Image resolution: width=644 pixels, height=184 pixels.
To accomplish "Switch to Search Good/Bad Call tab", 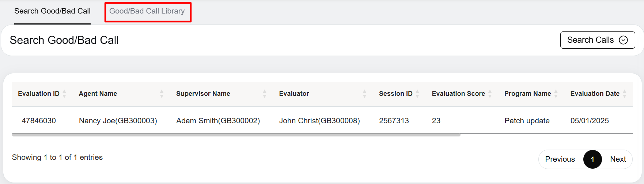I will point(52,11).
